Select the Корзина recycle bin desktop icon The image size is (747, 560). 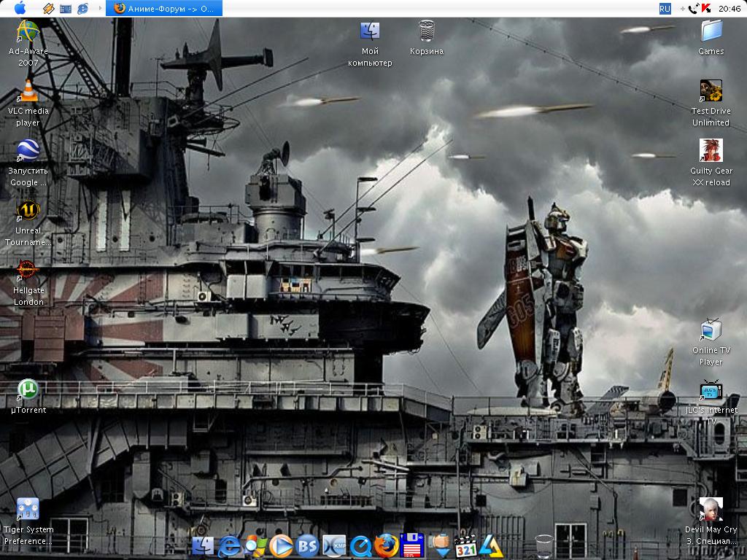point(426,38)
